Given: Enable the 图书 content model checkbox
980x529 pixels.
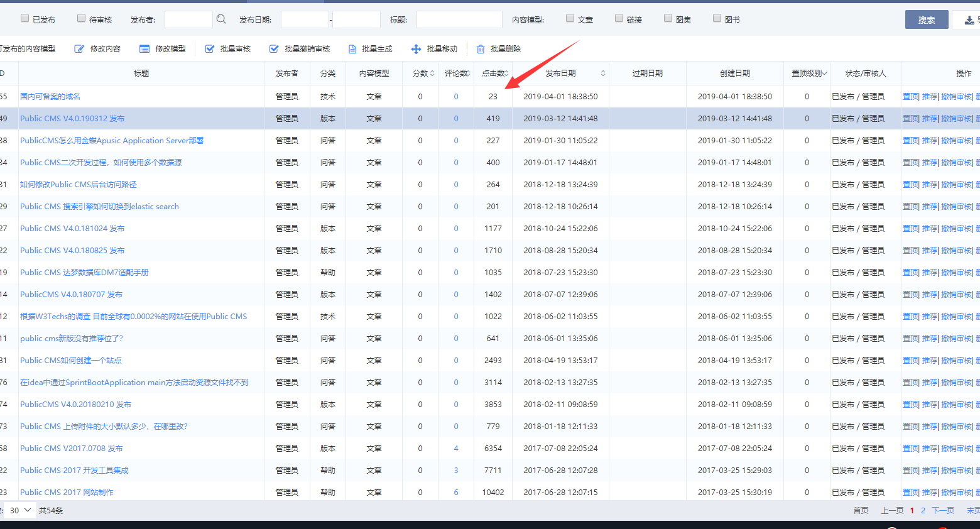Looking at the screenshot, I should click(x=717, y=18).
